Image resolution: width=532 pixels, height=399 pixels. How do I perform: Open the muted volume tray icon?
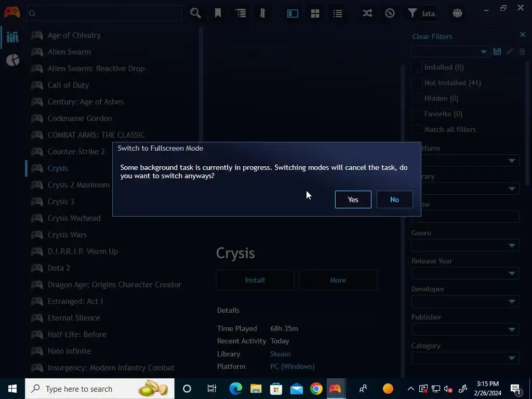(448, 389)
